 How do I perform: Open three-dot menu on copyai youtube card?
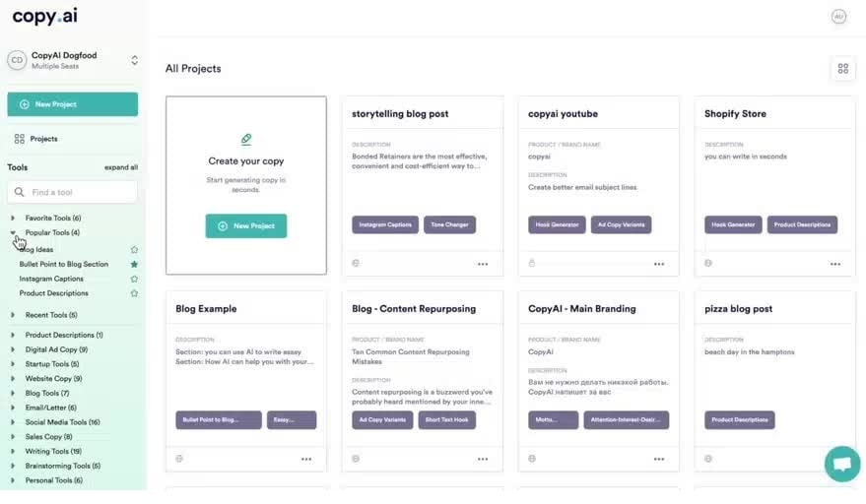[x=659, y=264]
